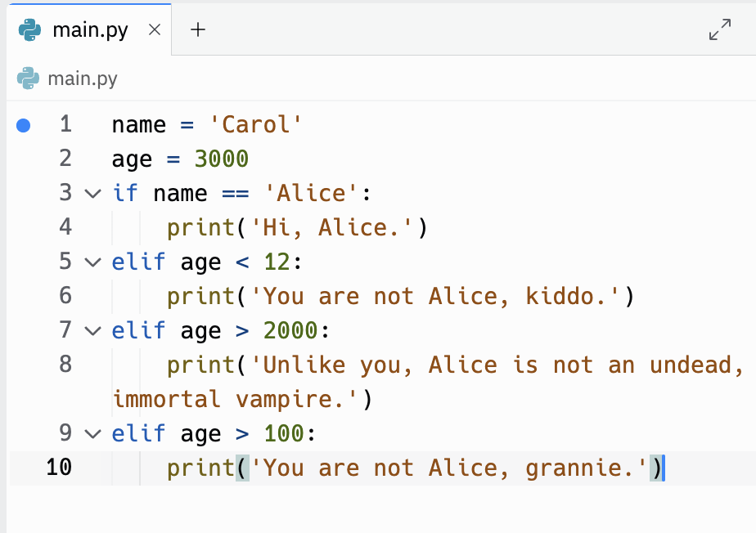The image size is (756, 533).
Task: Click the 'Unlike you, Alice is not an undead,' string on line 8
Action: click(x=497, y=365)
